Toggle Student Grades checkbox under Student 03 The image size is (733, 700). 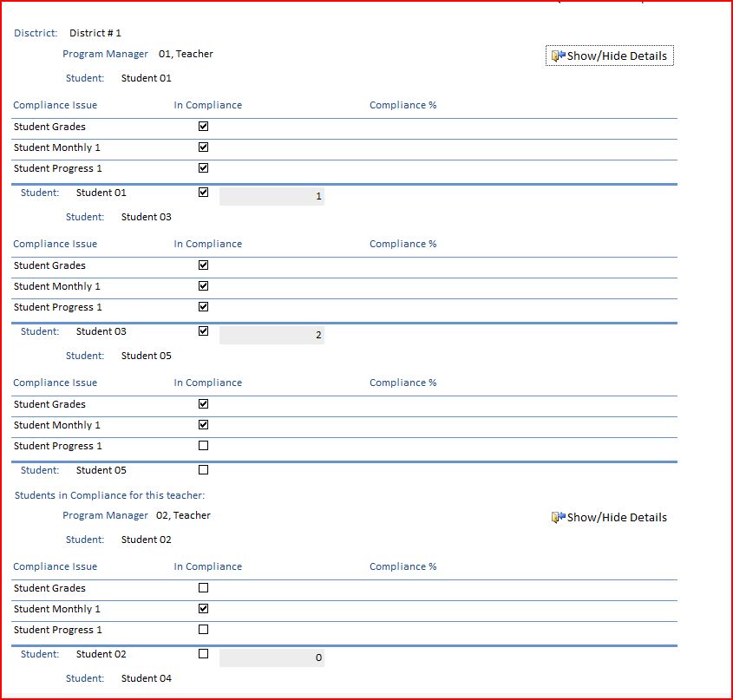click(x=203, y=265)
